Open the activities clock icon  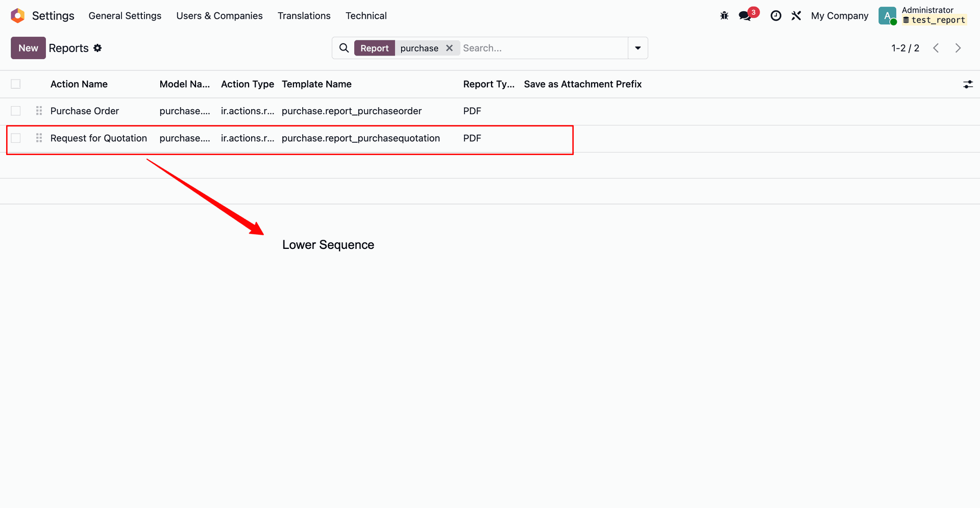(x=776, y=16)
